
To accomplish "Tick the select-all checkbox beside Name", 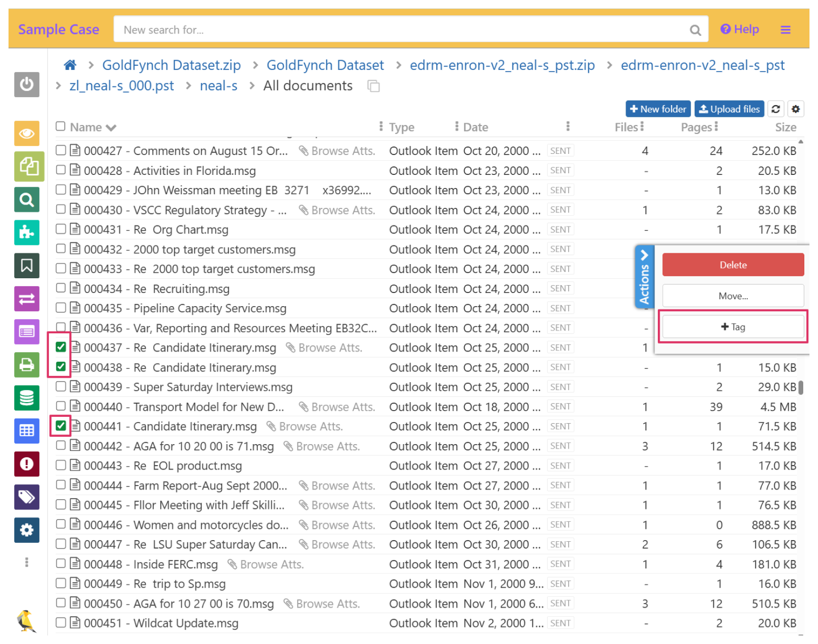I will point(61,126).
